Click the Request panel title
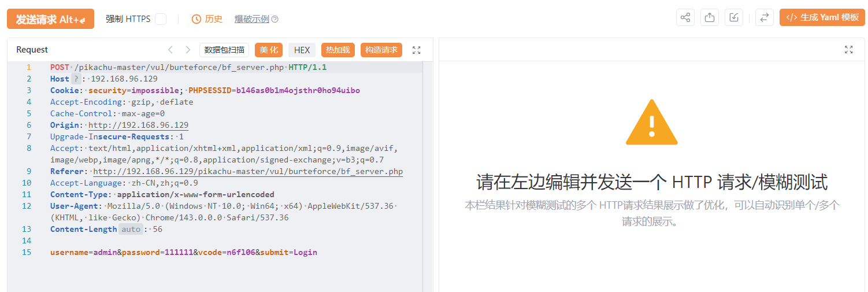The image size is (868, 292). click(32, 50)
